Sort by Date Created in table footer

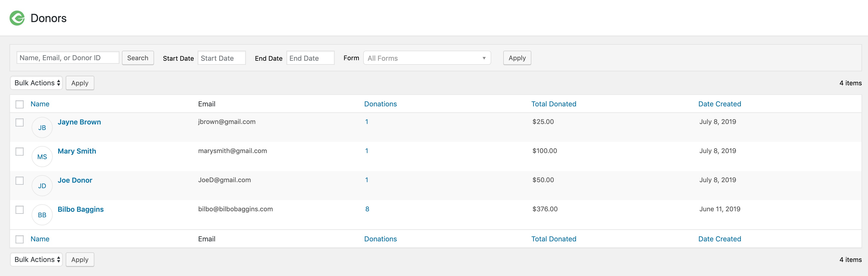coord(719,239)
